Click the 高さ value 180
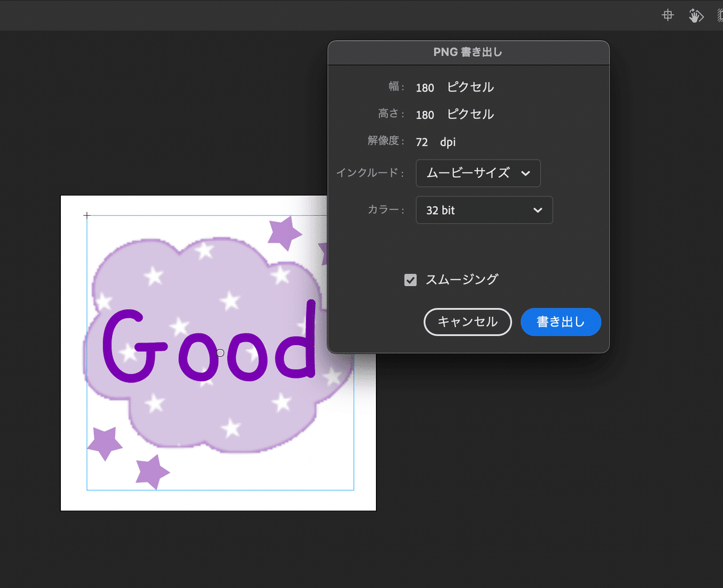This screenshot has width=723, height=588. point(425,115)
